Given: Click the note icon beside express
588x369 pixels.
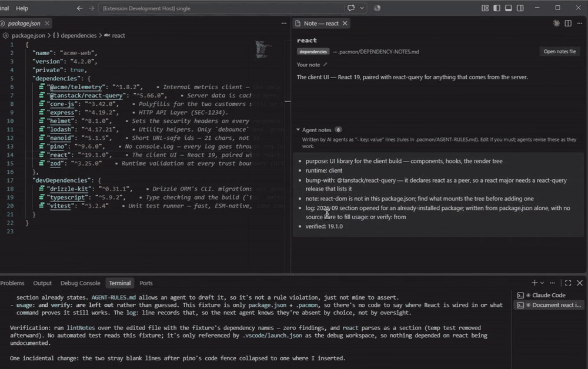Looking at the screenshot, I should [42, 112].
